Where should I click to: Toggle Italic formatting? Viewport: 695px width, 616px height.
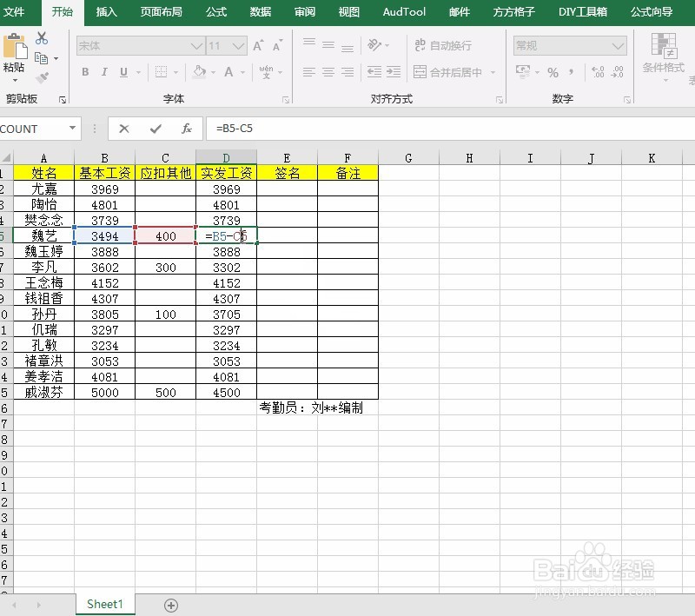coord(104,71)
